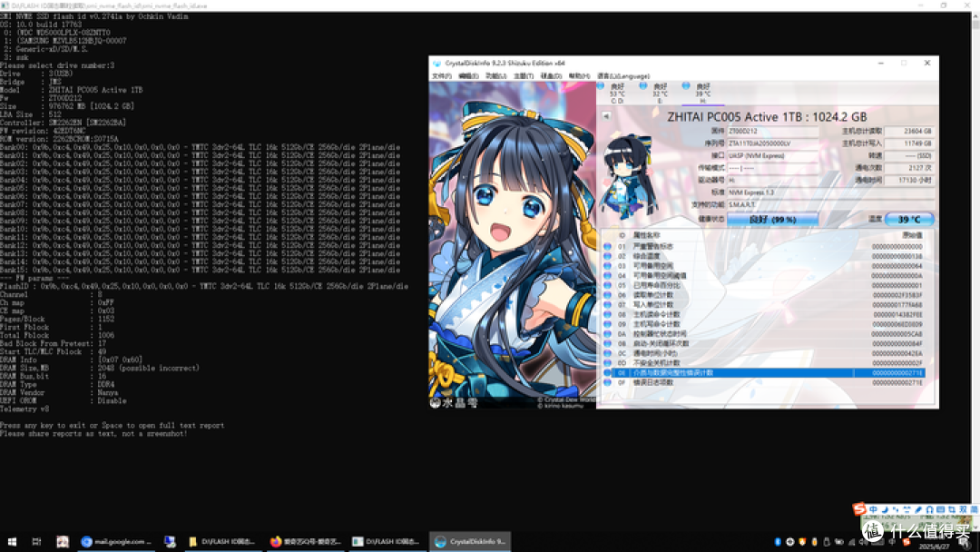Click raw value 0000002F3583F
Viewport: 980px width, 552px height.
click(x=897, y=295)
